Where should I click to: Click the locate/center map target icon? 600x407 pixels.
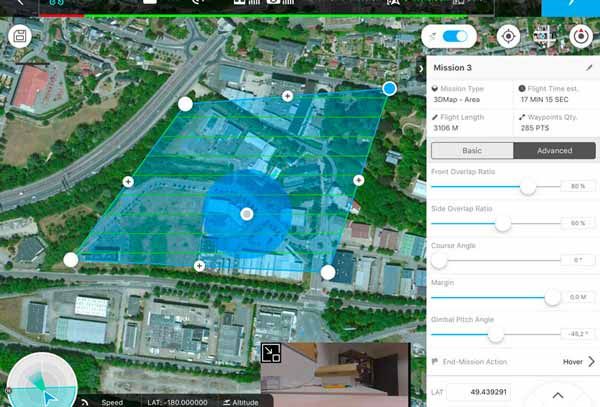509,36
